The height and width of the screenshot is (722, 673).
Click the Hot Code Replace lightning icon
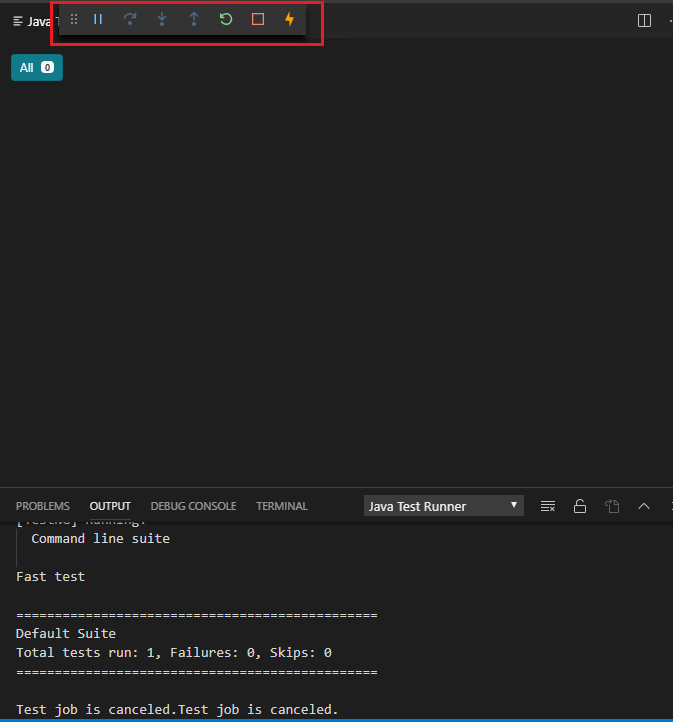click(290, 19)
